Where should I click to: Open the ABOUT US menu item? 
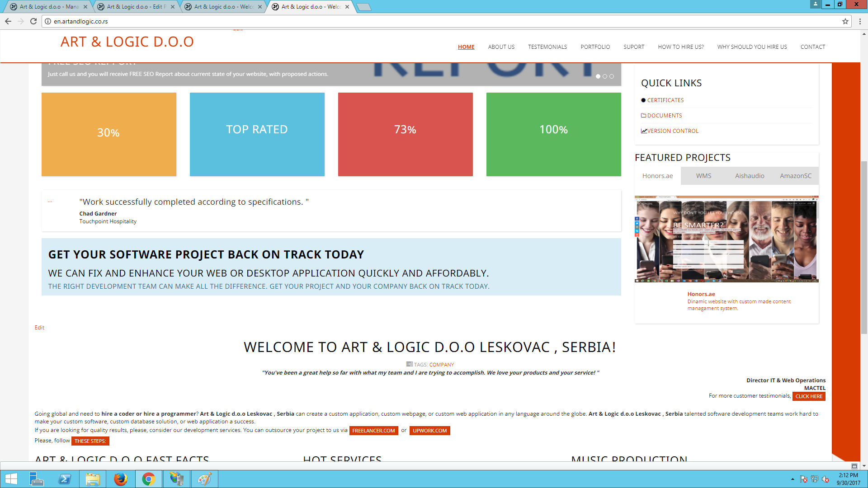tap(501, 47)
